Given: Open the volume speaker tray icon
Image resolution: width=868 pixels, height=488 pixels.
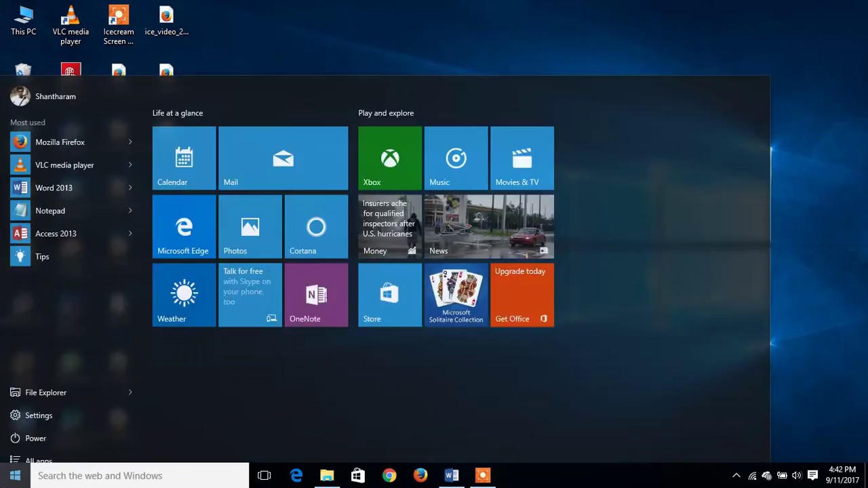Looking at the screenshot, I should click(x=797, y=476).
